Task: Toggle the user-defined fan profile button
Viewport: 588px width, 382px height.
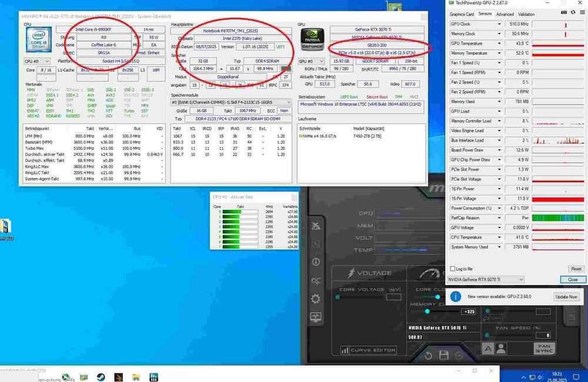Action: tap(501, 349)
